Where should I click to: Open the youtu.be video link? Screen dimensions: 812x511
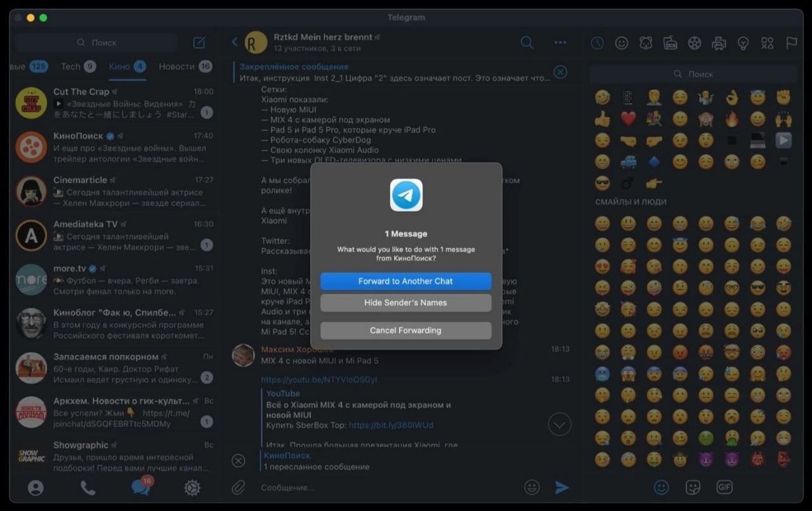pyautogui.click(x=319, y=380)
